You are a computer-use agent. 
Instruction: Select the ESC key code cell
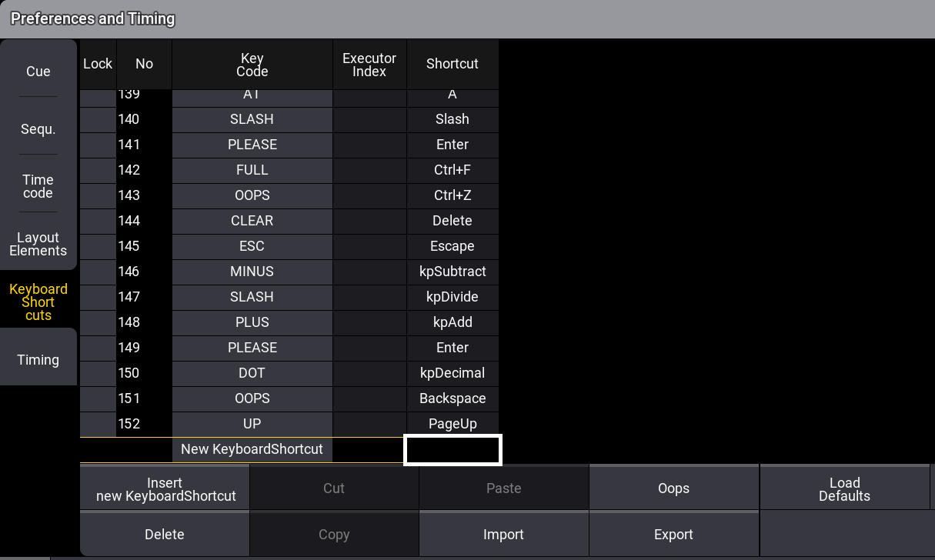click(x=252, y=246)
